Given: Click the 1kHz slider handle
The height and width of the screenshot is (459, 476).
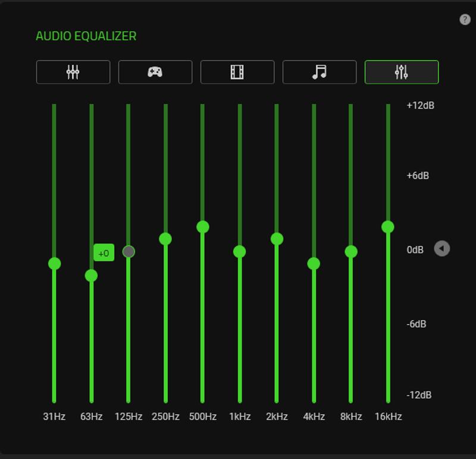Looking at the screenshot, I should [240, 252].
